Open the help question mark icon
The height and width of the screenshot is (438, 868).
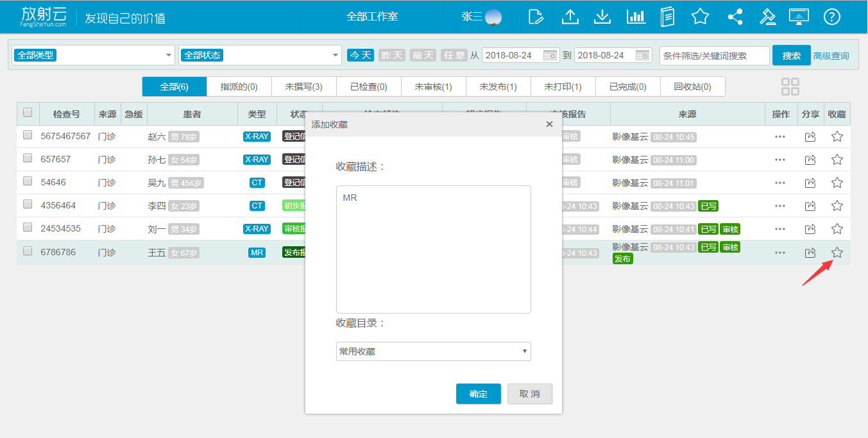point(831,17)
